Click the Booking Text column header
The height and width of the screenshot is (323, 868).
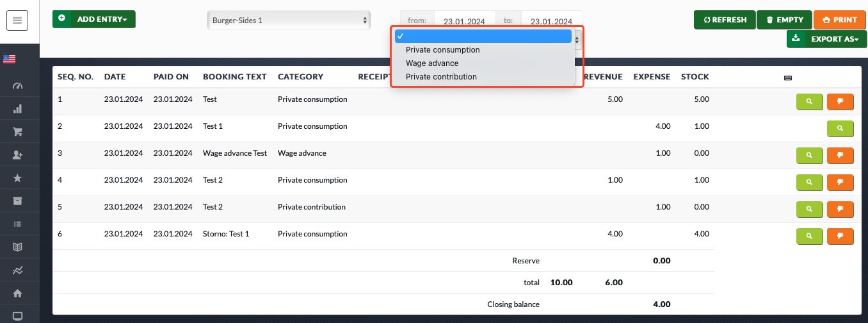(x=235, y=77)
